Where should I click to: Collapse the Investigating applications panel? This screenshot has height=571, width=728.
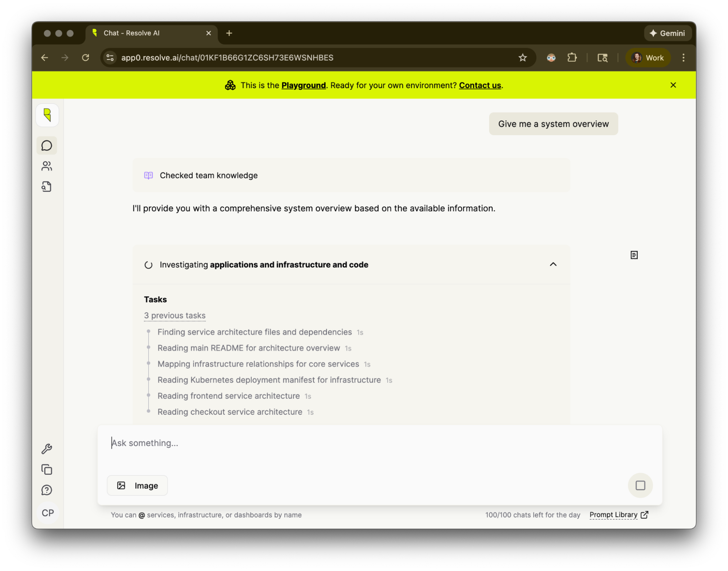tap(553, 264)
